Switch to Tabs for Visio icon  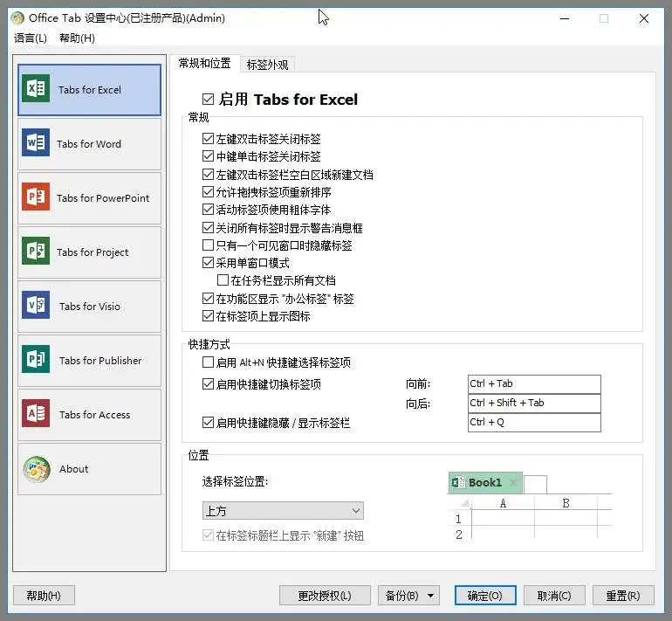coord(37,307)
